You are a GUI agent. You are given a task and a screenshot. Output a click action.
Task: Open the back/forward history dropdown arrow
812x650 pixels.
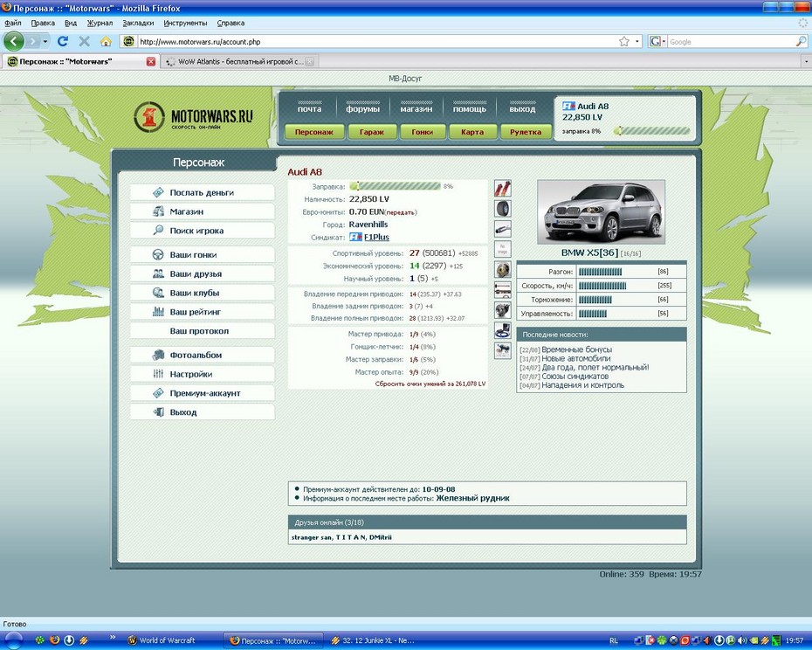tap(45, 41)
